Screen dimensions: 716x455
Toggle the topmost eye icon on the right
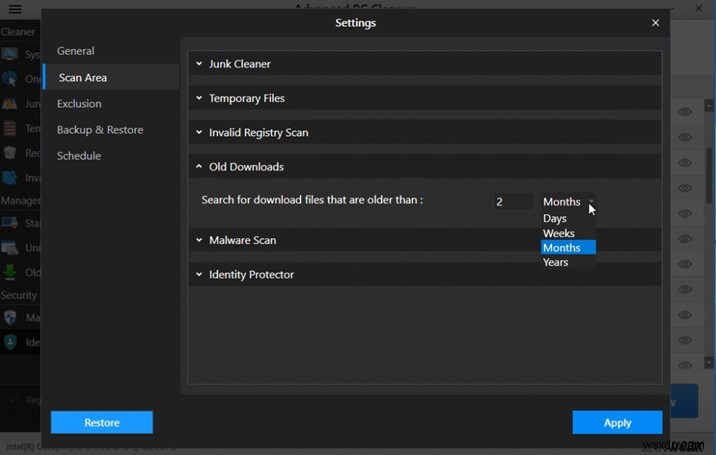685,112
